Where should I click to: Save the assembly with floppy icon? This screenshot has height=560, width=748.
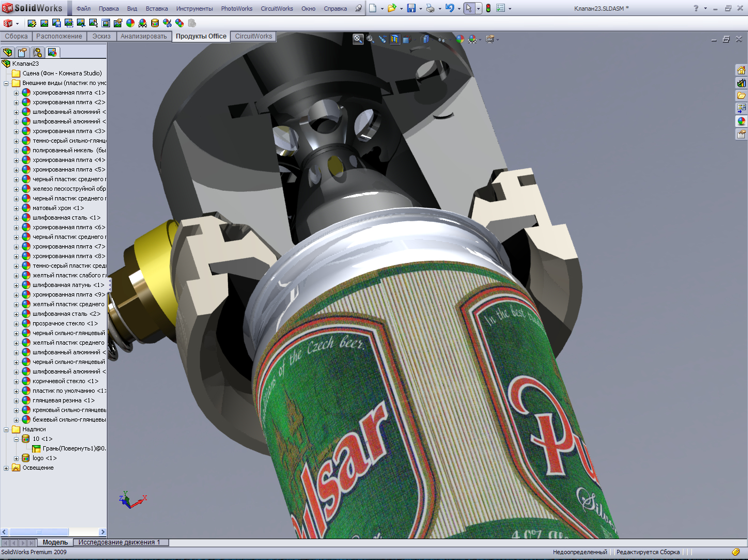pyautogui.click(x=411, y=8)
